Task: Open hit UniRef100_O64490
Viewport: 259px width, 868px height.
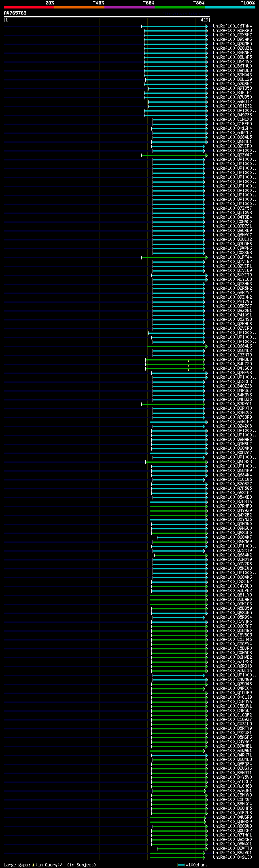Action: point(232,62)
